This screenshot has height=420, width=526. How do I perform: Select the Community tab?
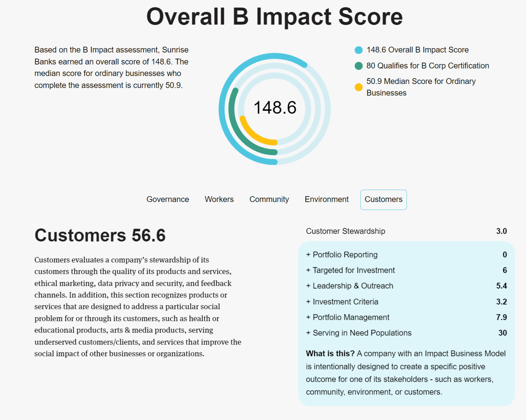(x=269, y=199)
